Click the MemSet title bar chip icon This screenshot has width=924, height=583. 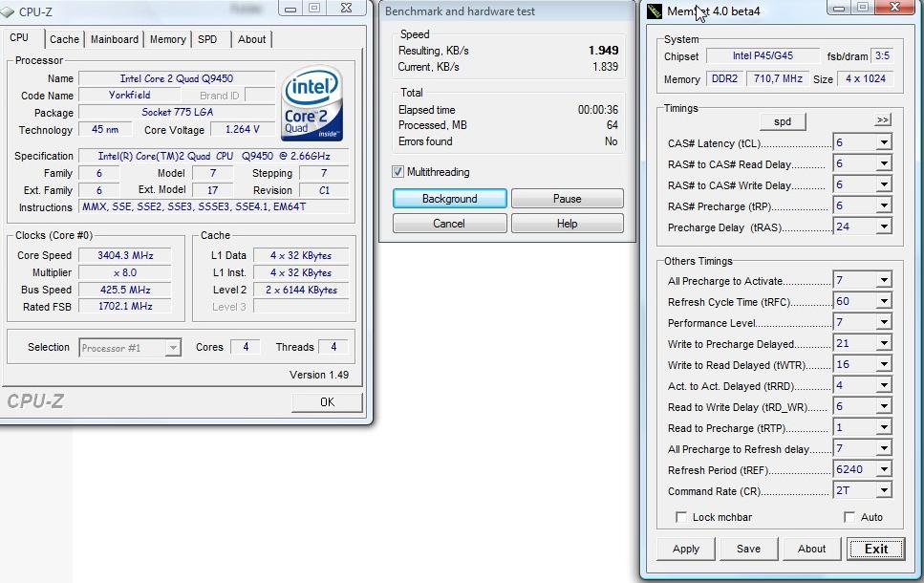point(655,11)
